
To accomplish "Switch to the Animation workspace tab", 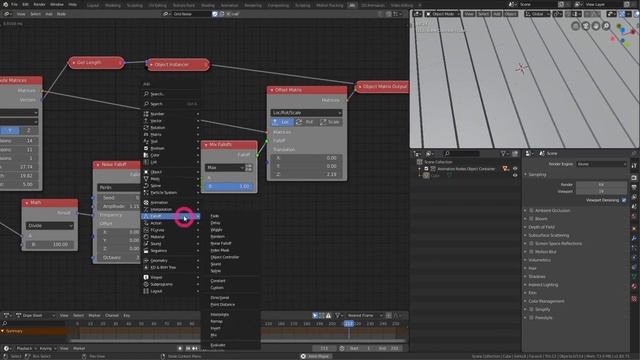I will [229, 5].
